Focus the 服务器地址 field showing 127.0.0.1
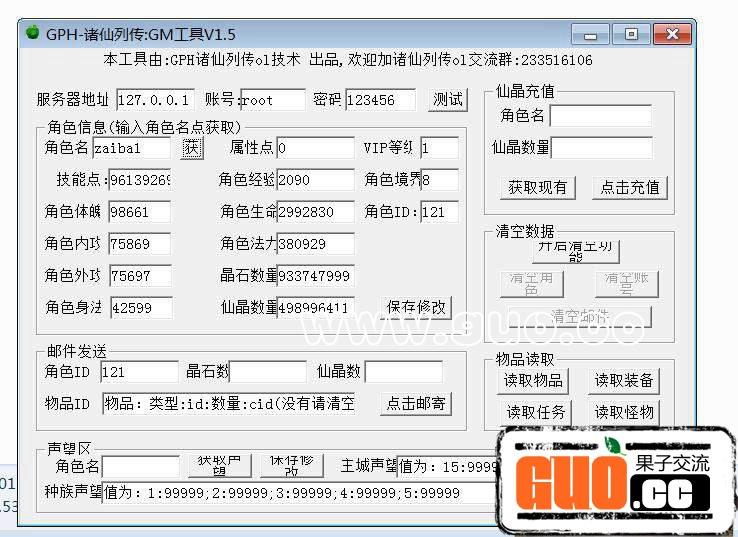This screenshot has height=537, width=738. [155, 100]
